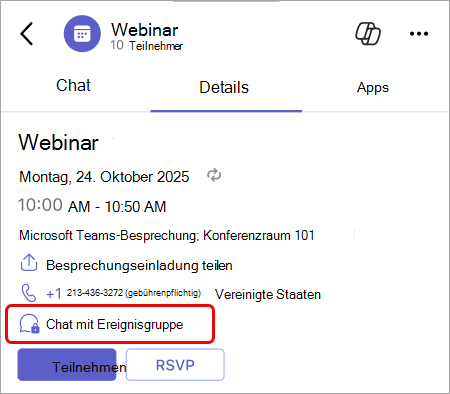Click the RSVP button
The image size is (450, 394).
click(x=175, y=365)
